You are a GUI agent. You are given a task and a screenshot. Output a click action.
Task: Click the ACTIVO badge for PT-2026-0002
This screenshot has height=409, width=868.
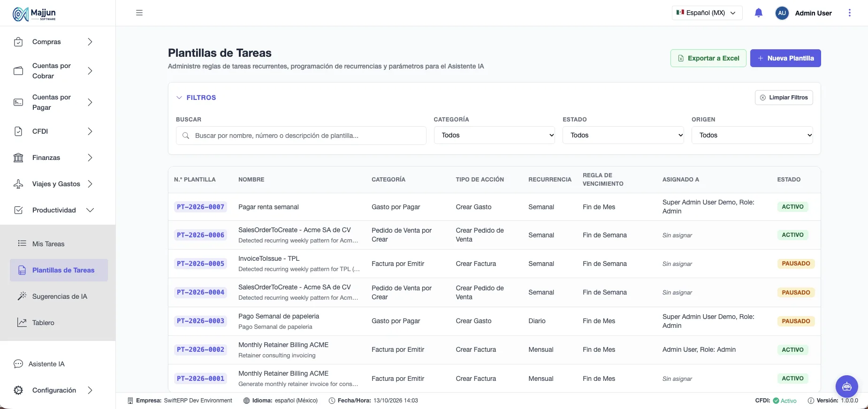(792, 350)
